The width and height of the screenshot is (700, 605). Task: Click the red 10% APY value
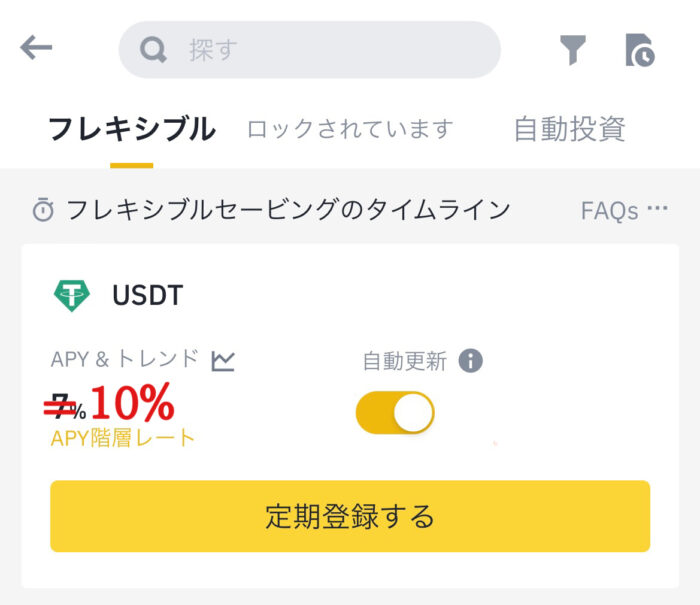tap(133, 403)
